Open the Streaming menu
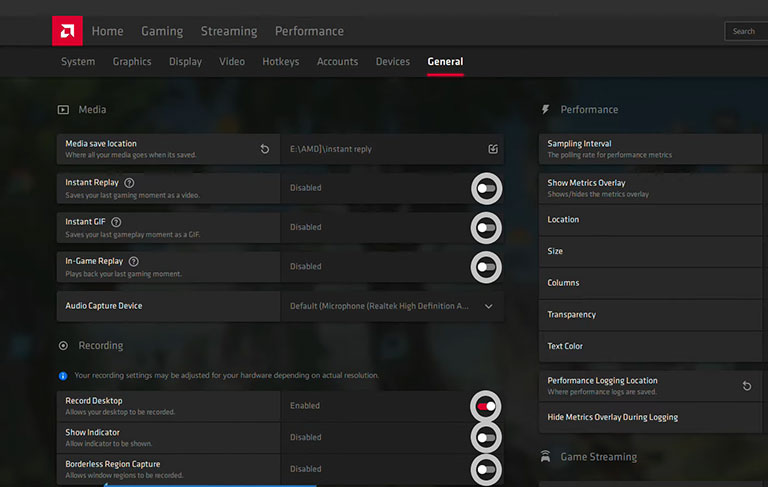The width and height of the screenshot is (768, 487). (229, 31)
